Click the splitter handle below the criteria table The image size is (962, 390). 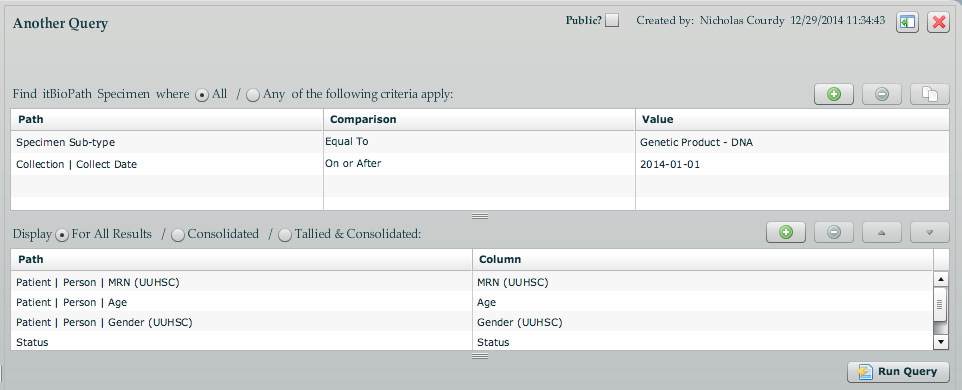[480, 216]
